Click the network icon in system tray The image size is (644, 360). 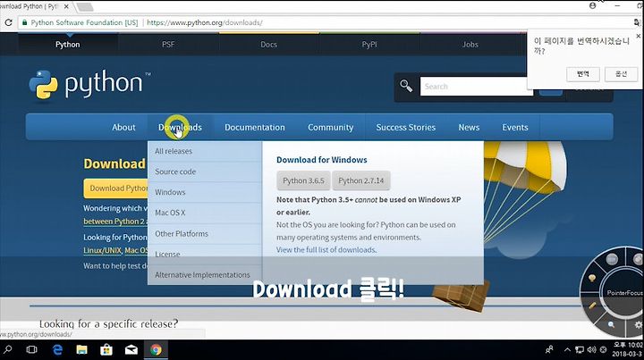[x=580, y=350]
